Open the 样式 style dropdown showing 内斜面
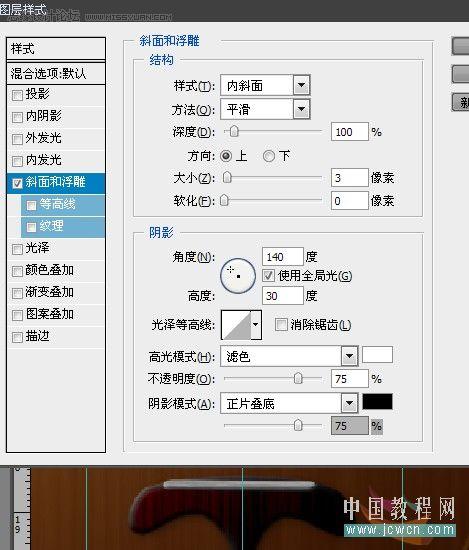 265,85
